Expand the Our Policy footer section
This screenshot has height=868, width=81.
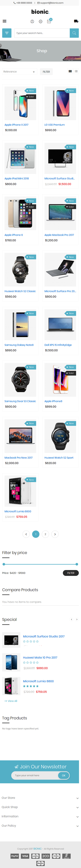pos(40,826)
